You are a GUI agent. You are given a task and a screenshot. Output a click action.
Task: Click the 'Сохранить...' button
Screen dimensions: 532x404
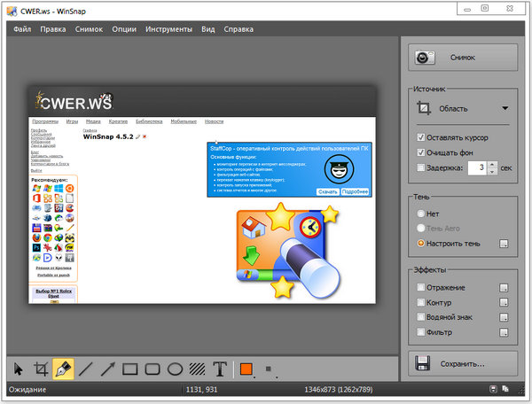coord(463,362)
